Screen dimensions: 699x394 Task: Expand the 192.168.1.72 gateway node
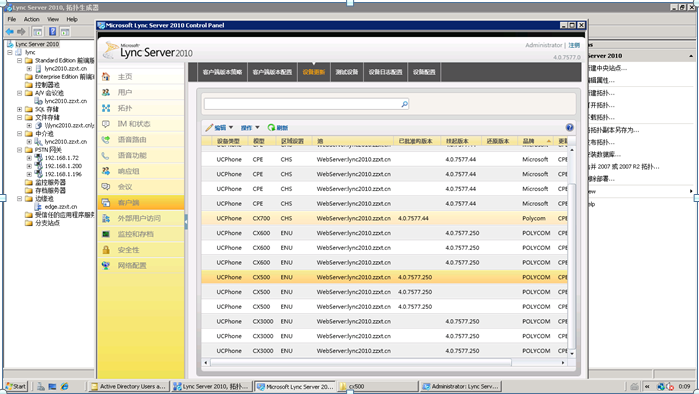click(x=29, y=158)
